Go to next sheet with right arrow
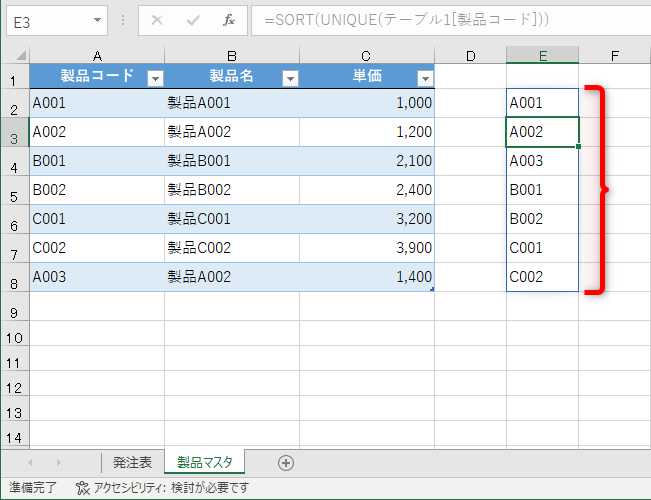The height and width of the screenshot is (500, 651). 59,462
